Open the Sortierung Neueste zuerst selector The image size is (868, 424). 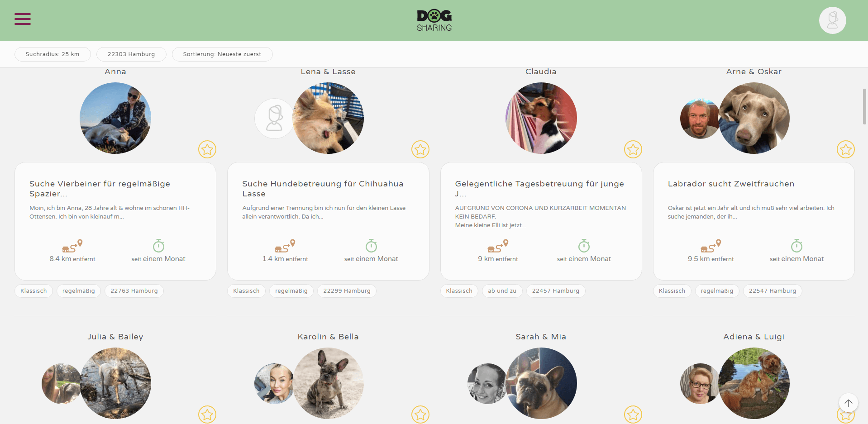coord(222,54)
